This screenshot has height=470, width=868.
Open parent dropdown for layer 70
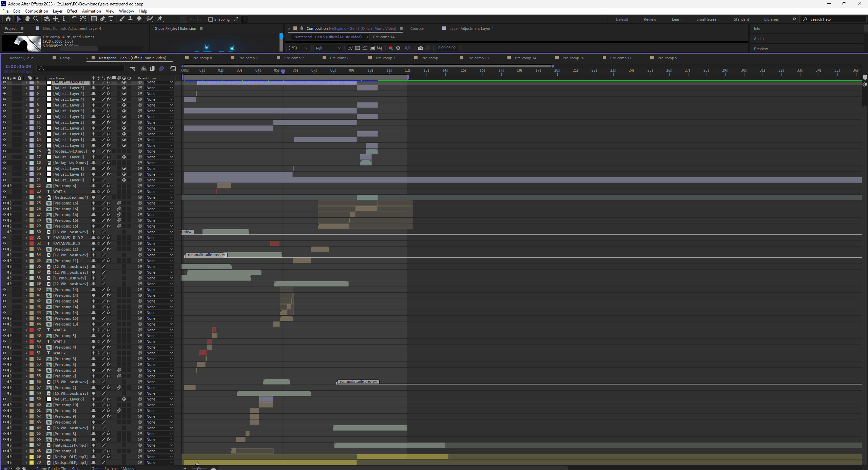point(159,463)
